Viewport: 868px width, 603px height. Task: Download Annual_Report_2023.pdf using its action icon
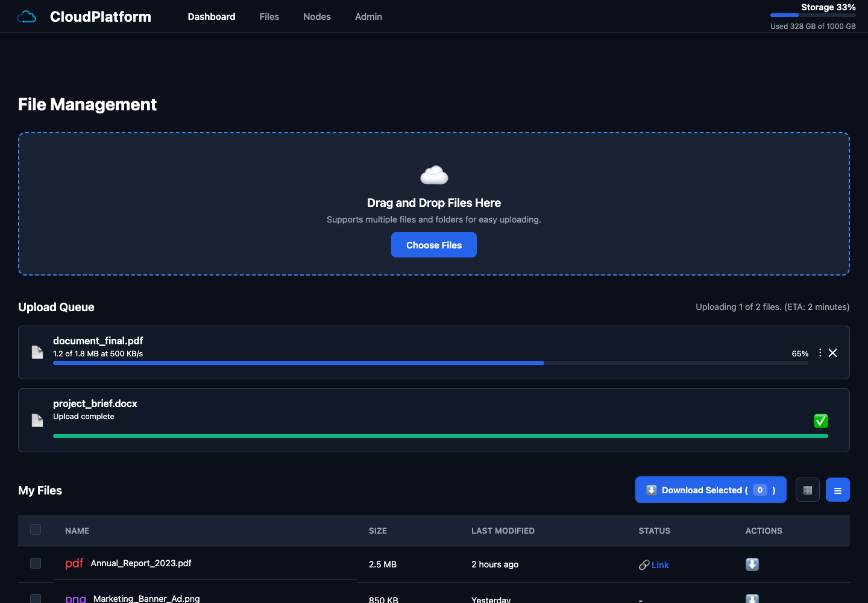[x=752, y=564]
